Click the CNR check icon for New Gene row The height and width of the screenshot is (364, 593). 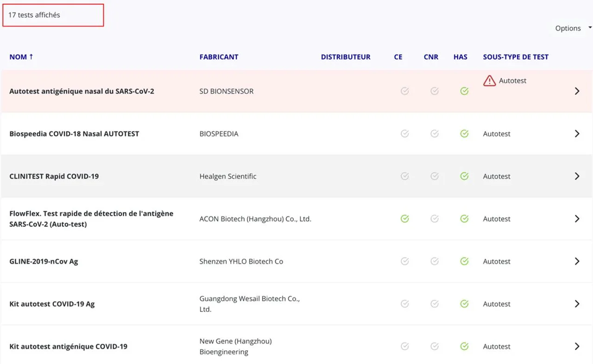click(435, 346)
